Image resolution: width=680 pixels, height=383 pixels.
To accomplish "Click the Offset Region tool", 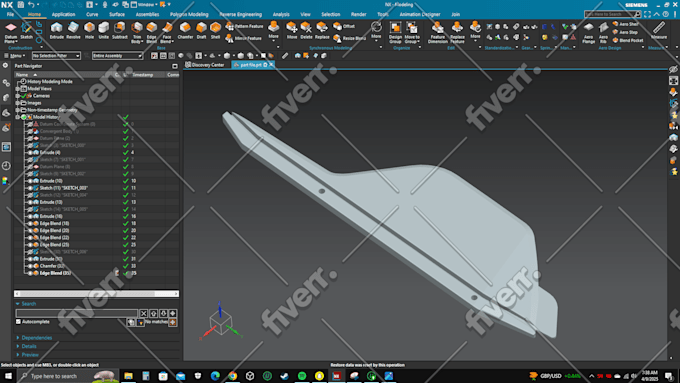I will point(344,26).
